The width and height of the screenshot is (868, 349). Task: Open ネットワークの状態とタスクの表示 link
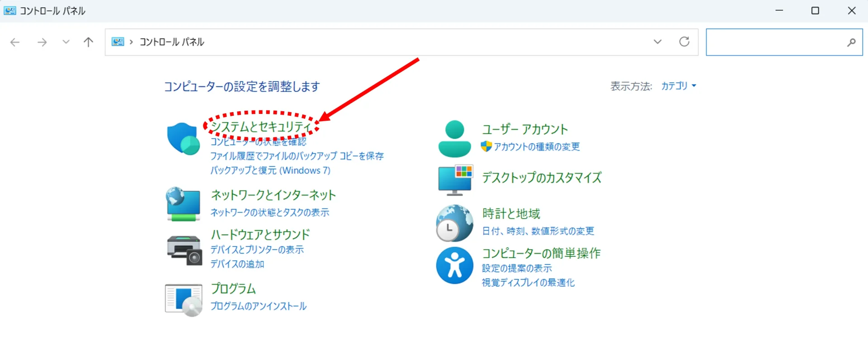pos(270,212)
